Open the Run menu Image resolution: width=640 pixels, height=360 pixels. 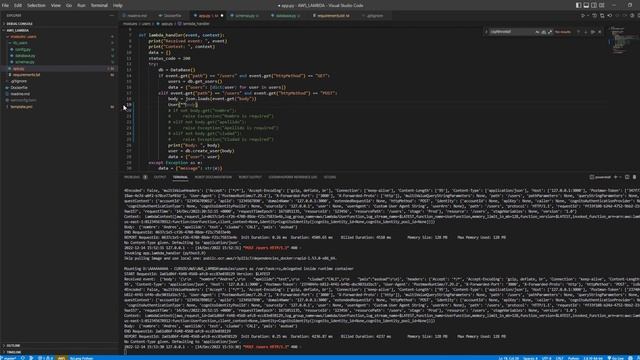(81, 5)
